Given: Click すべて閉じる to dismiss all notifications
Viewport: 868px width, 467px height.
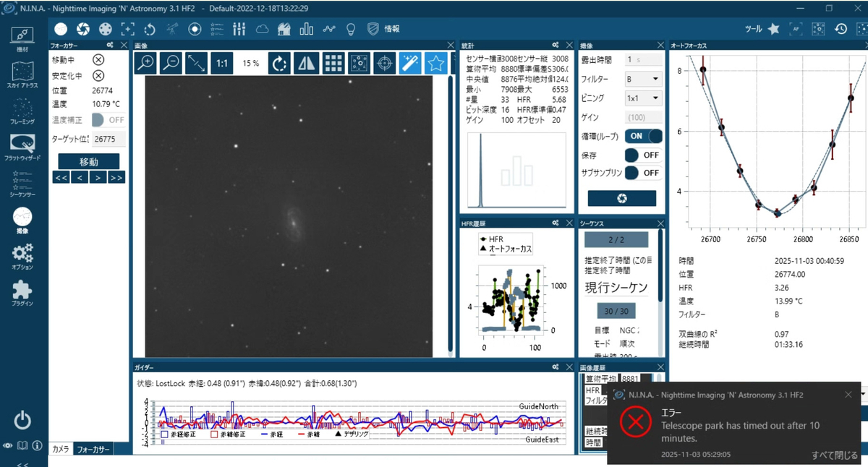Looking at the screenshot, I should click(835, 455).
